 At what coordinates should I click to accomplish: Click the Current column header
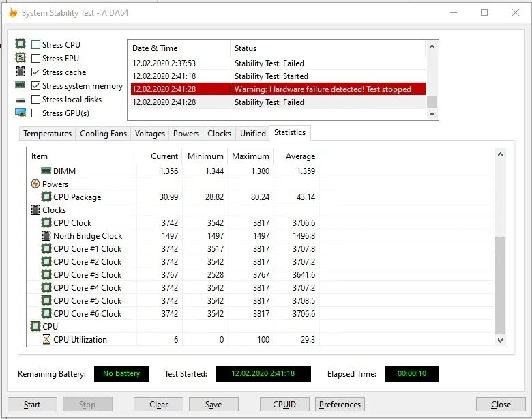pyautogui.click(x=159, y=156)
